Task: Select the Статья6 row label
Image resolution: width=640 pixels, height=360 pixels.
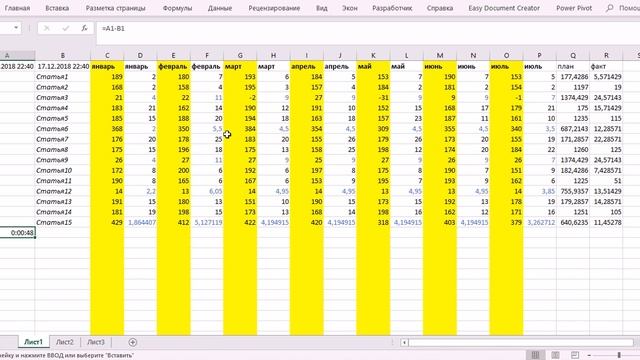Action: [63, 129]
